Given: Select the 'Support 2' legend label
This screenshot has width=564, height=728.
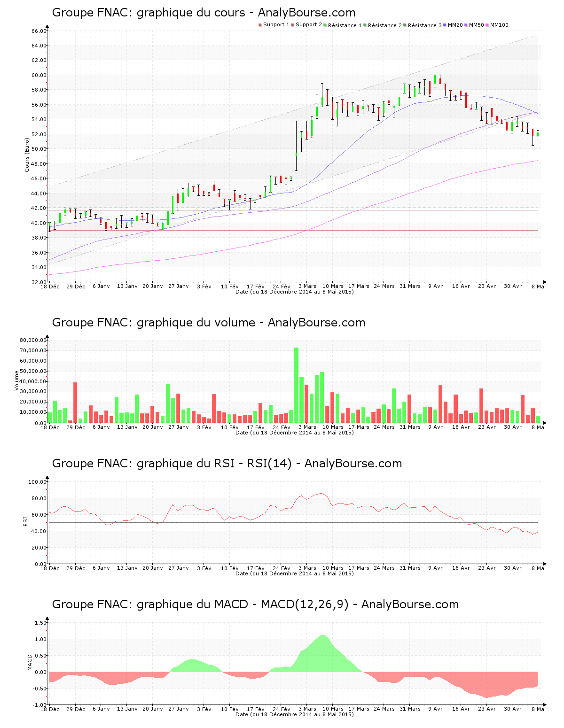Looking at the screenshot, I should pos(309,25).
